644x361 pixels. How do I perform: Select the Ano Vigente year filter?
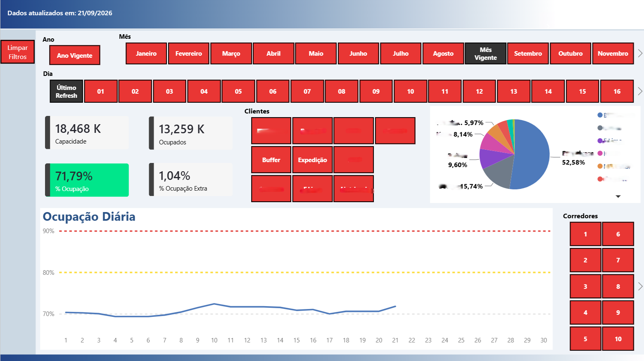point(75,55)
